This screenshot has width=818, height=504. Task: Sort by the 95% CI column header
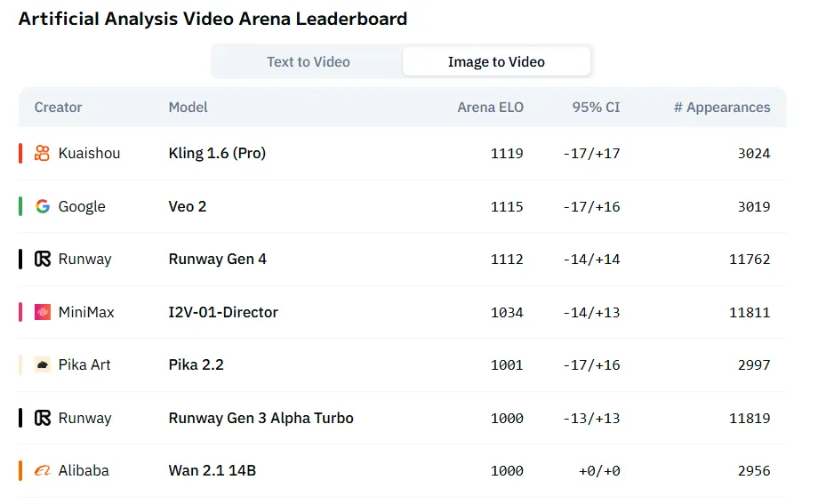[596, 107]
